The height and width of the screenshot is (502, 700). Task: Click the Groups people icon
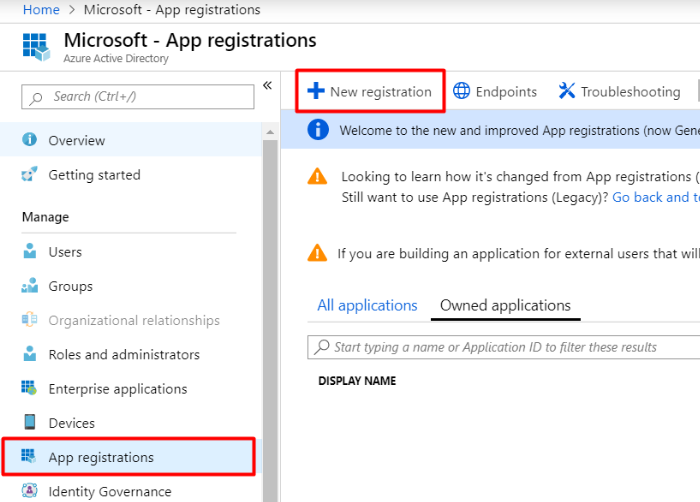(29, 285)
